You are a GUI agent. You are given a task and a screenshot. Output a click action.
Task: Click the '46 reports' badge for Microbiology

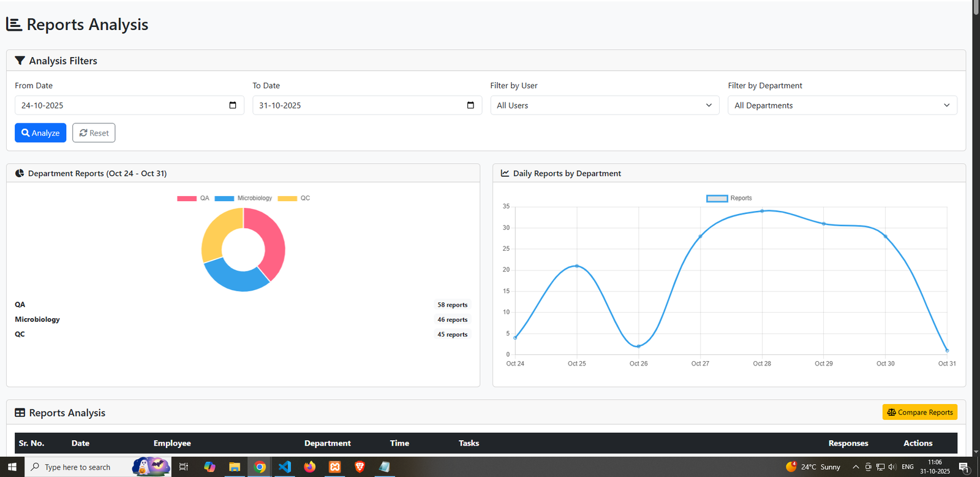pos(453,319)
